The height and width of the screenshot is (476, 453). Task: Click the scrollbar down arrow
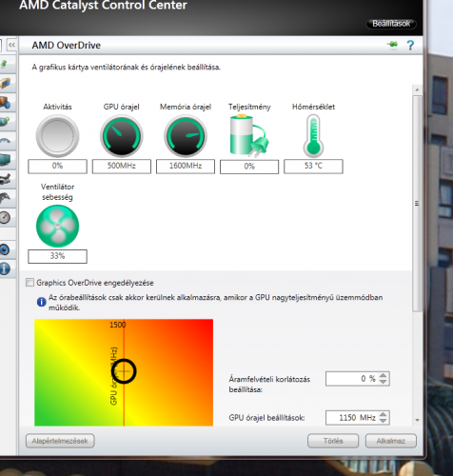(417, 420)
